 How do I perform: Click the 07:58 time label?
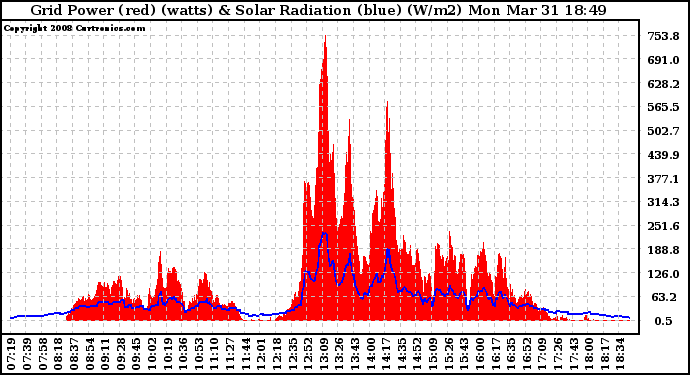42,354
